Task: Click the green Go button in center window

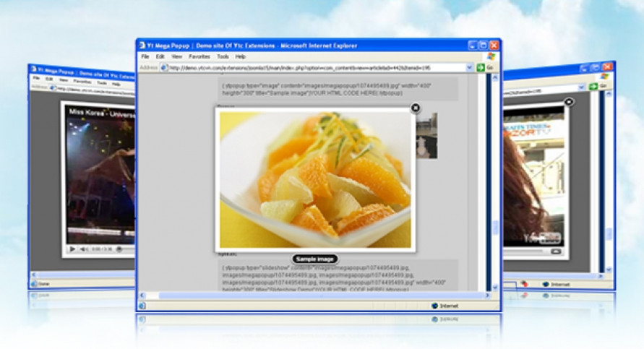Action: click(x=481, y=68)
